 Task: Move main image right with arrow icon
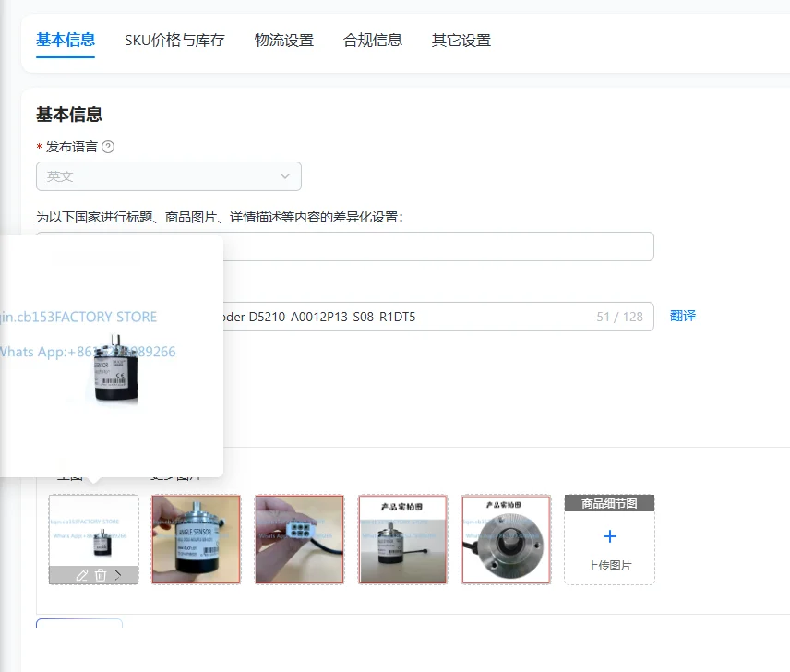118,575
